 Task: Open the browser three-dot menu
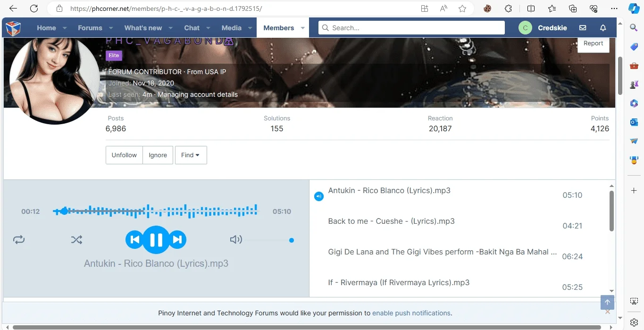[614, 8]
